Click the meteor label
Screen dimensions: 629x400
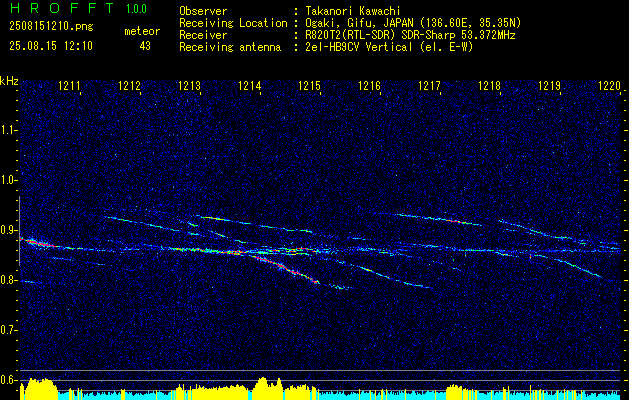pos(142,31)
